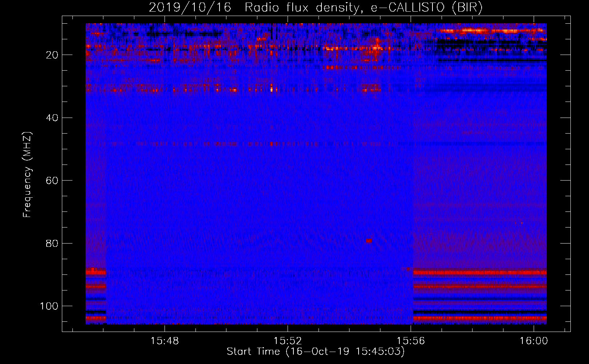Click the '15:56' time tick label
Image resolution: width=589 pixels, height=364 pixels.
point(411,341)
